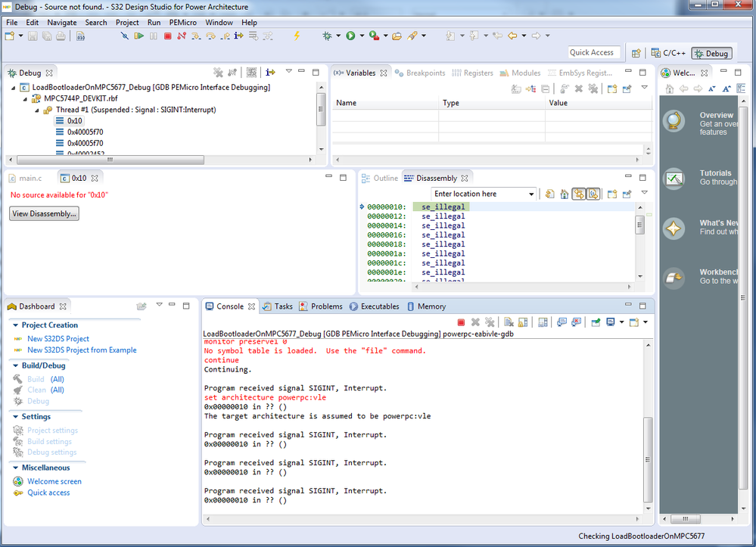The height and width of the screenshot is (547, 756).
Task: Toggle Link with Active Debug Context in Disassembly
Action: coord(579,194)
